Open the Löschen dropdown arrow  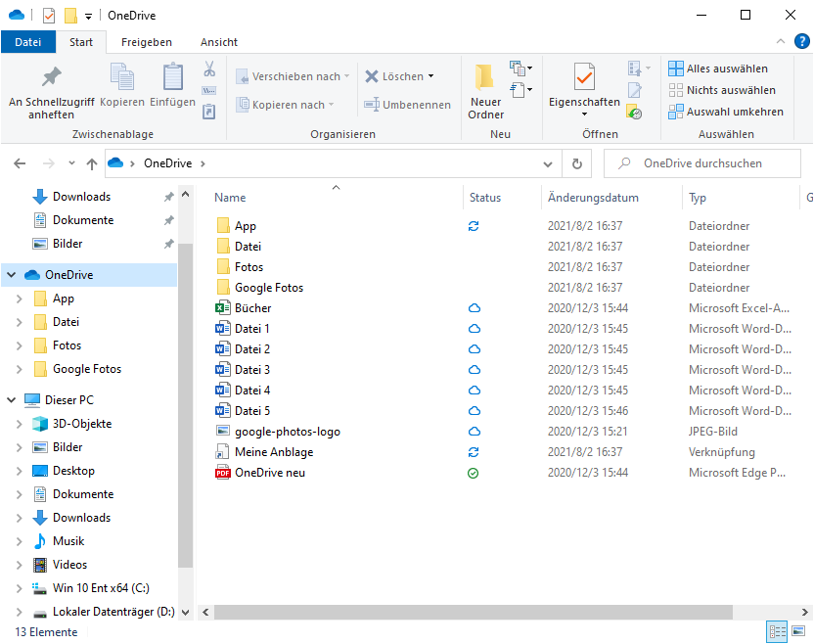(x=430, y=76)
